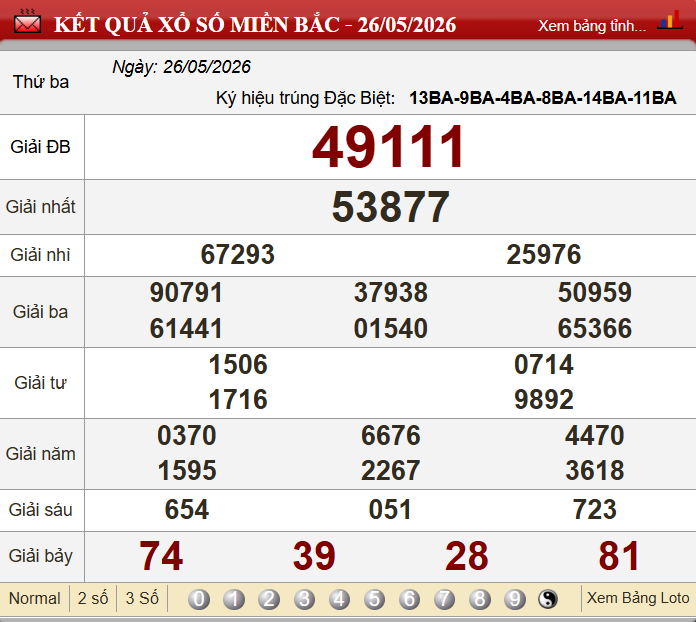
Task: Click third prize number 50959
Action: (595, 293)
